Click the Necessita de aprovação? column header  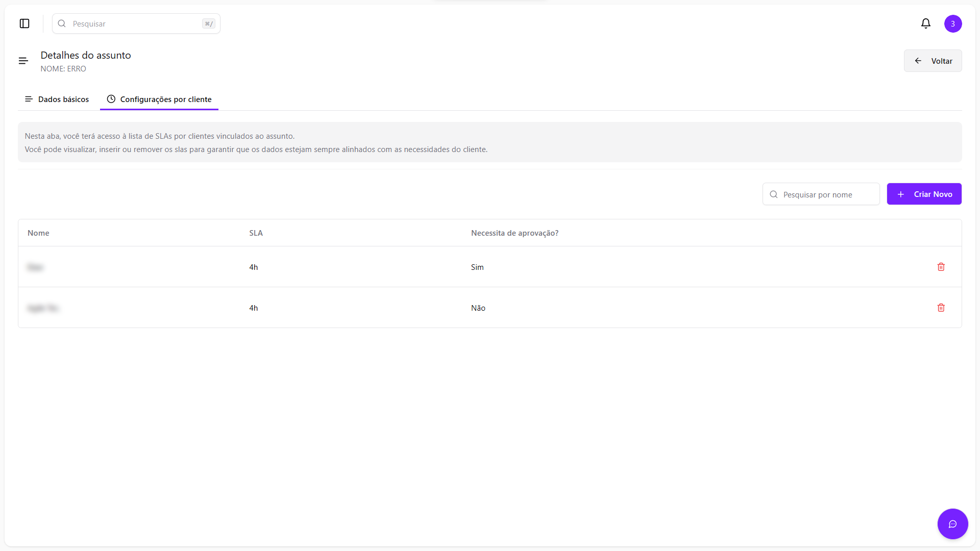tap(514, 233)
